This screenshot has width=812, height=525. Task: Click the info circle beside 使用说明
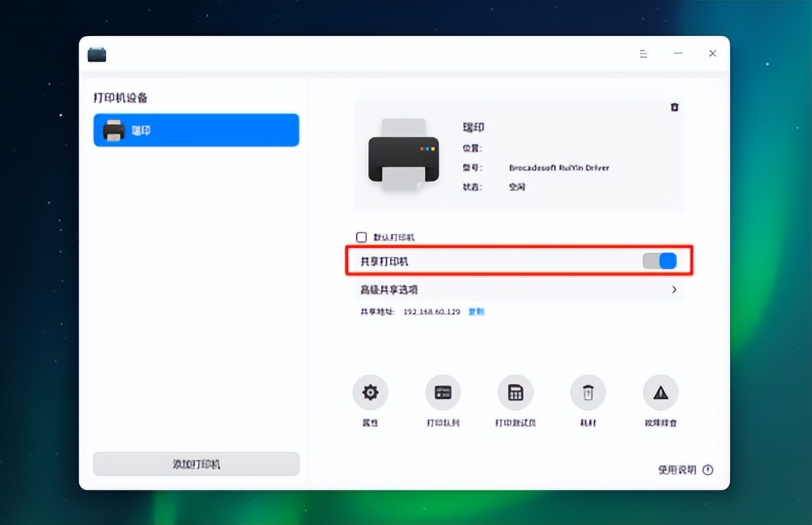[706, 470]
